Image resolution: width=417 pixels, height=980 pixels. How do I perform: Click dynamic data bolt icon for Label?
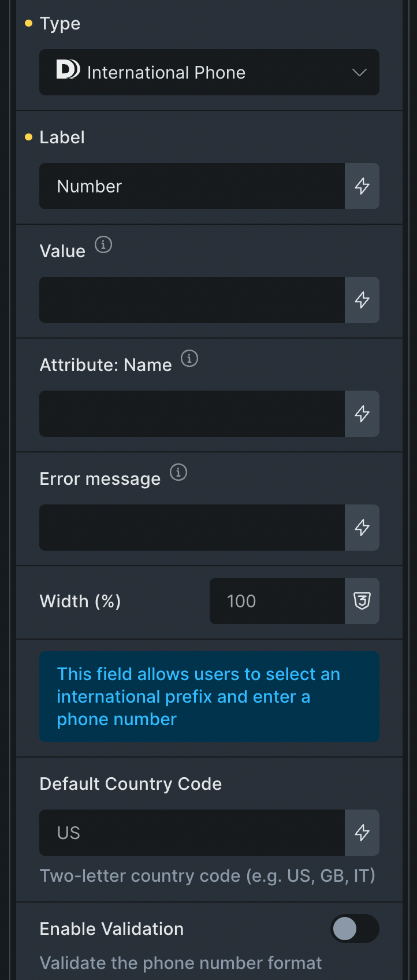[x=362, y=186]
